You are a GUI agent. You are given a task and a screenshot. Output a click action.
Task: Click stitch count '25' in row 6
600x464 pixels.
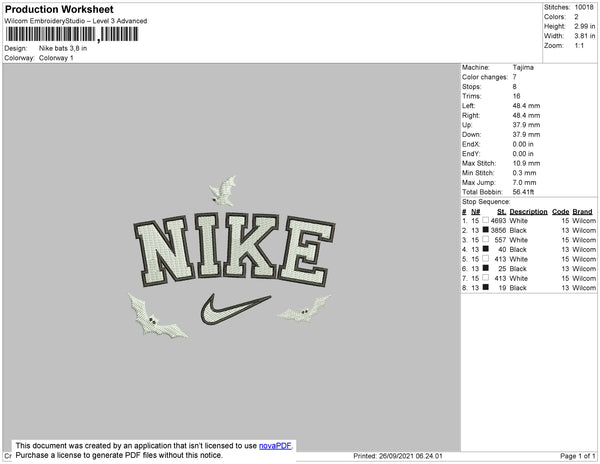502,269
